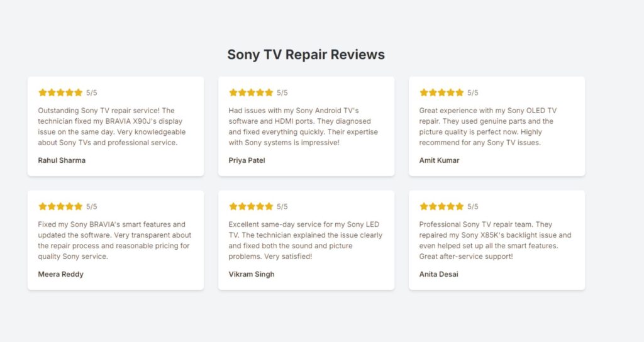
Task: Click the star rating in Meera Reddy's review
Action: pos(60,206)
